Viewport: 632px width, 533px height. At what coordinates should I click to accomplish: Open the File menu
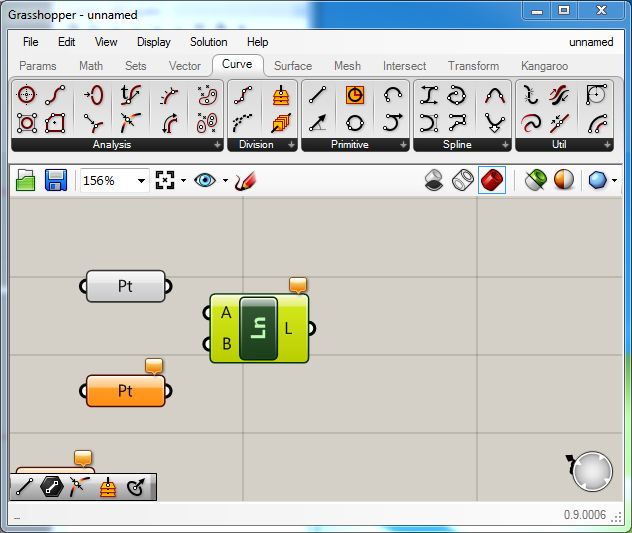(31, 42)
